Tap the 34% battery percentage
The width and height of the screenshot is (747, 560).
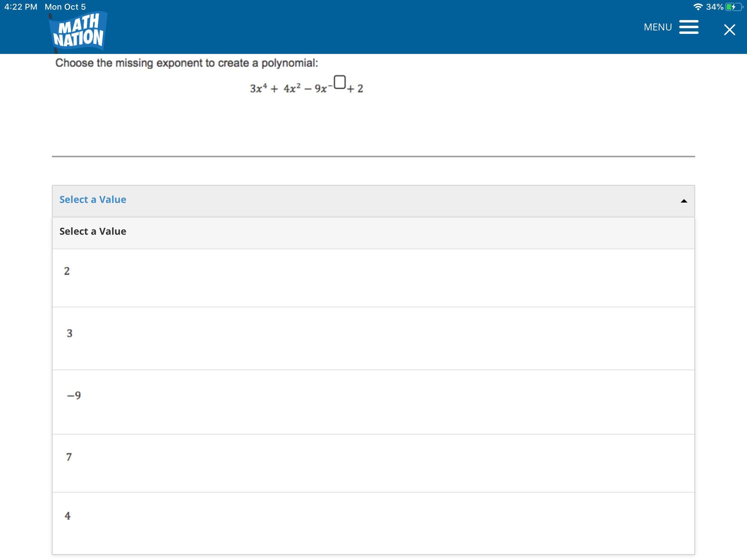pyautogui.click(x=714, y=7)
